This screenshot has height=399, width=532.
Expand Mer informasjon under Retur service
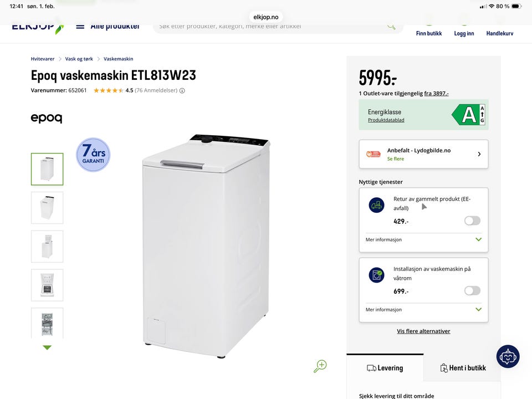[x=423, y=239]
